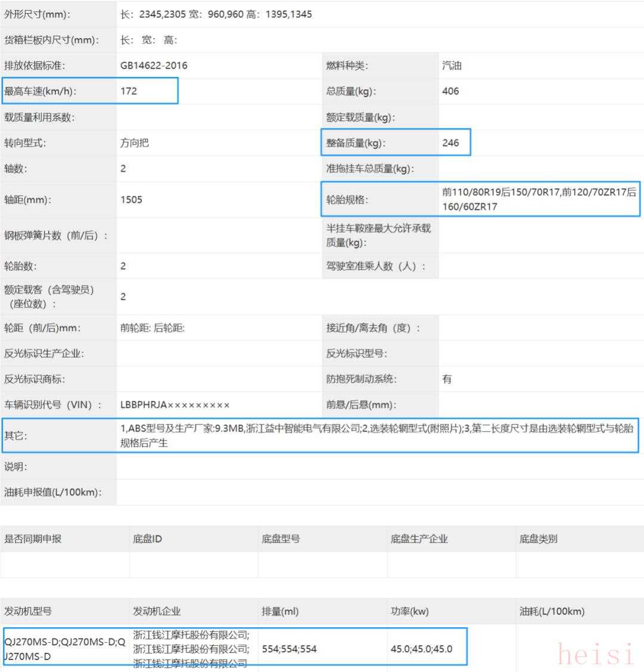Click the max speed value 172

(x=129, y=91)
